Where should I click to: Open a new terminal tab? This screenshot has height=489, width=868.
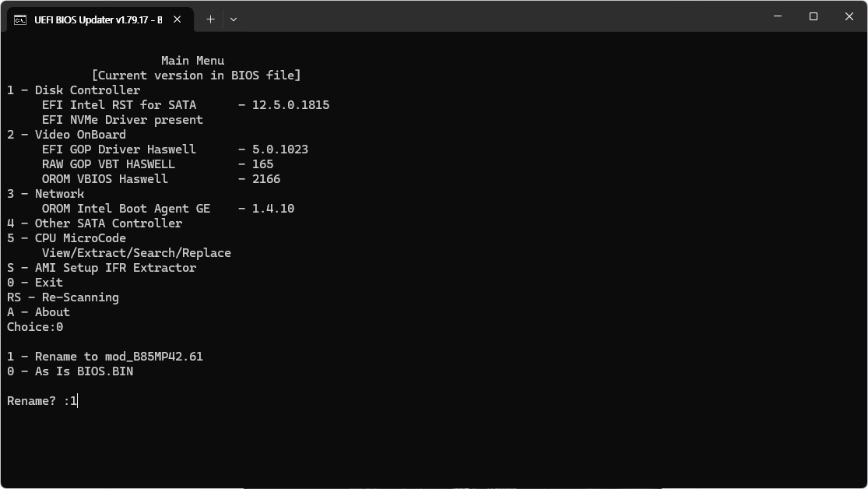tap(210, 19)
